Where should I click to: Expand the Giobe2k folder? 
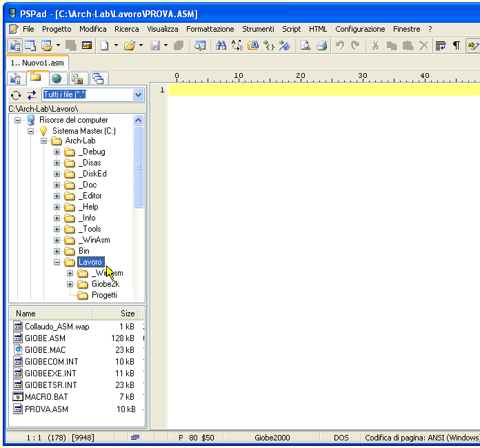(70, 284)
